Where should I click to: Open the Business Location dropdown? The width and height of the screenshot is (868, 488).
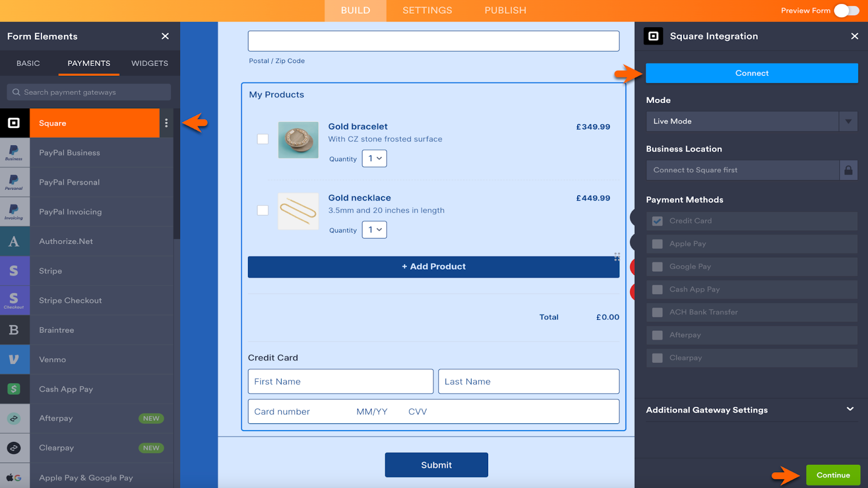[x=751, y=170]
